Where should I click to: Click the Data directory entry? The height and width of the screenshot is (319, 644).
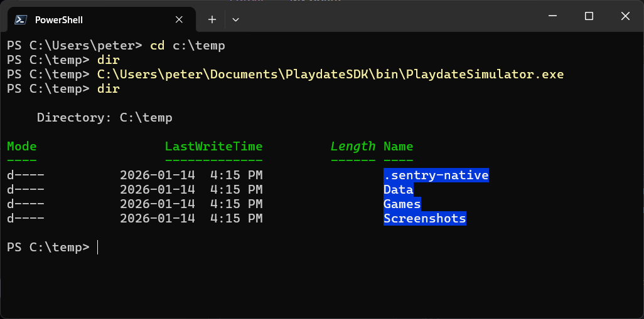point(398,190)
